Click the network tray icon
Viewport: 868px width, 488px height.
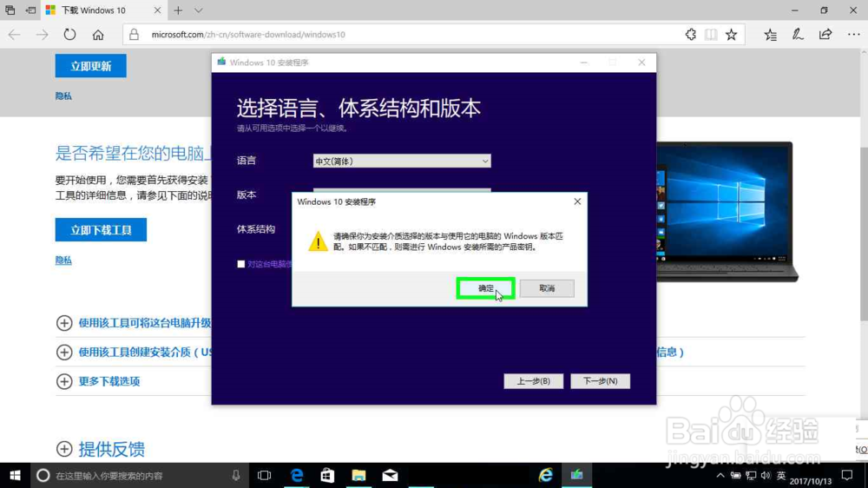pyautogui.click(x=751, y=475)
